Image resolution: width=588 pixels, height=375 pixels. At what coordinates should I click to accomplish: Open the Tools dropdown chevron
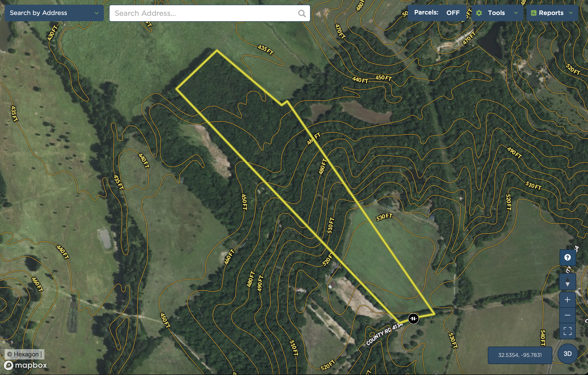point(516,13)
